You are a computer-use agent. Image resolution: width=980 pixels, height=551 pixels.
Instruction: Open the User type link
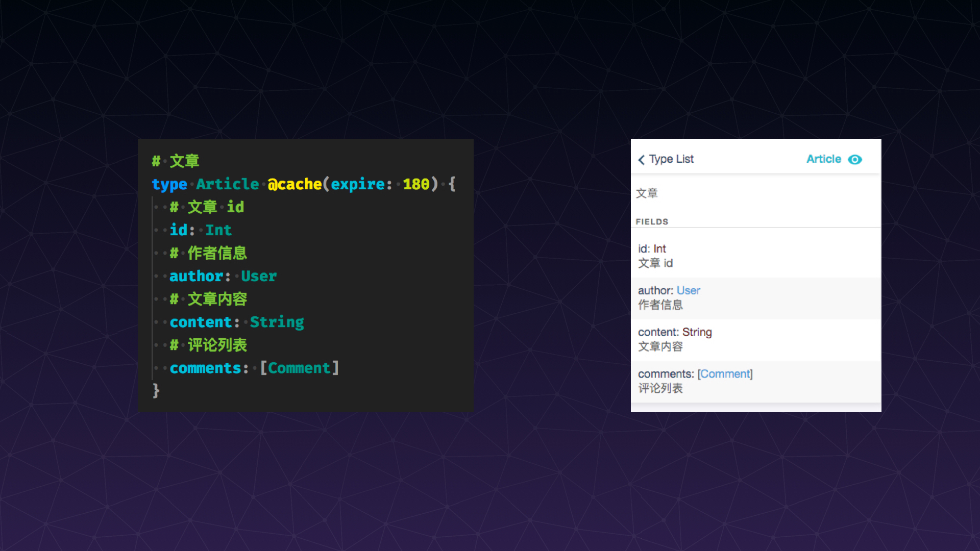[x=688, y=290]
